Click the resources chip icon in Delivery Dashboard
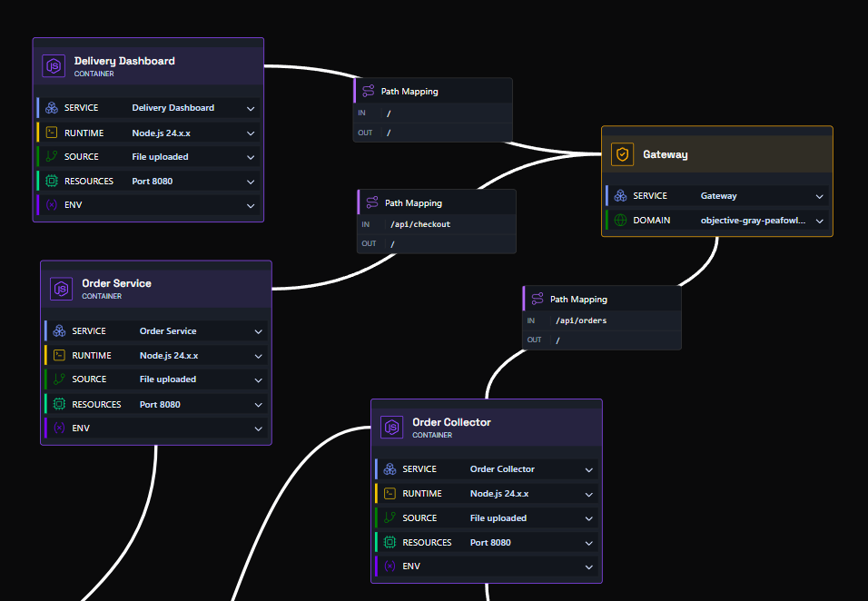Image resolution: width=868 pixels, height=601 pixels. (52, 181)
